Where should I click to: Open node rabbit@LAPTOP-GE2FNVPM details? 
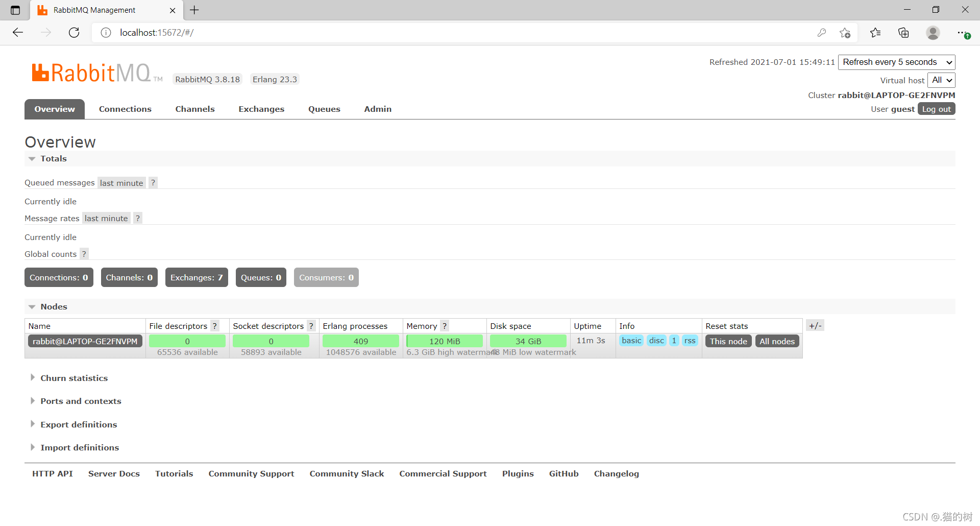85,341
